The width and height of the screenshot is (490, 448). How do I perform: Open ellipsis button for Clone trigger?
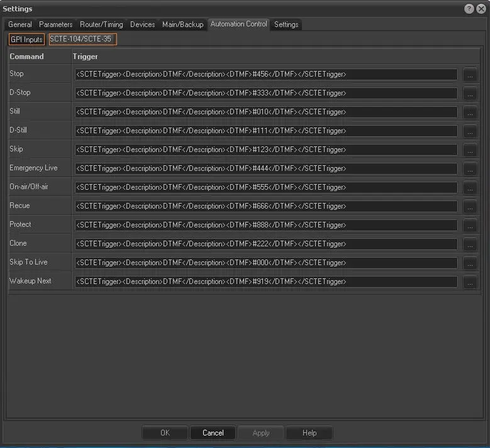470,244
